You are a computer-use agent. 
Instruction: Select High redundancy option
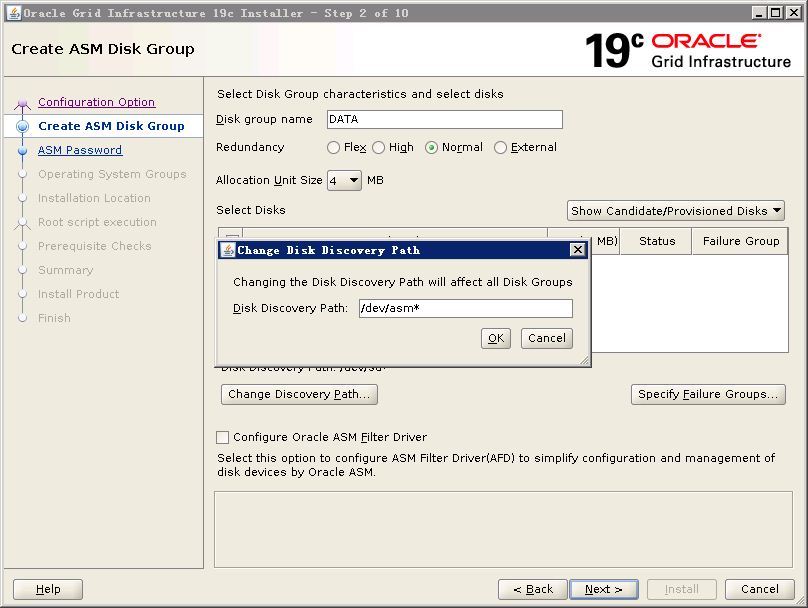(x=379, y=148)
